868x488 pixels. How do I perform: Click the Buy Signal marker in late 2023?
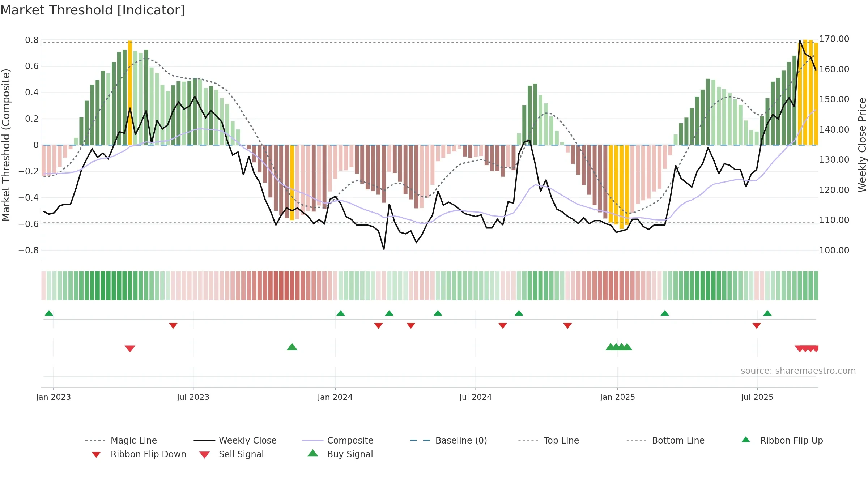292,347
